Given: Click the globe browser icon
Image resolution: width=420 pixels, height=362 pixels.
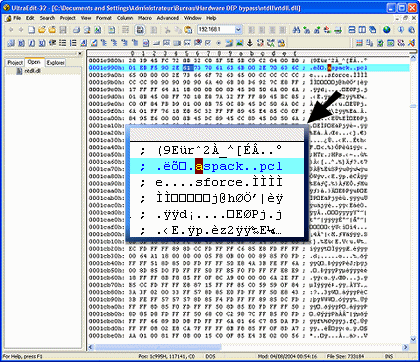Looking at the screenshot, I should [386, 30].
